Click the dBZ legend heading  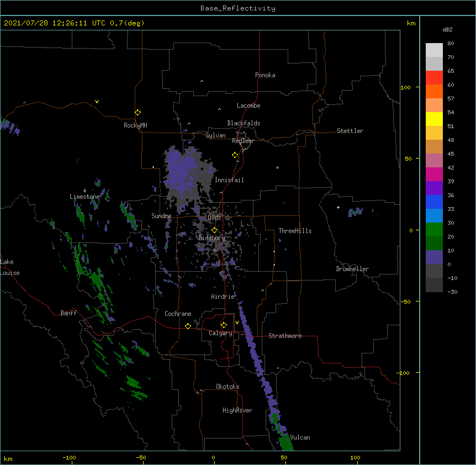click(447, 29)
